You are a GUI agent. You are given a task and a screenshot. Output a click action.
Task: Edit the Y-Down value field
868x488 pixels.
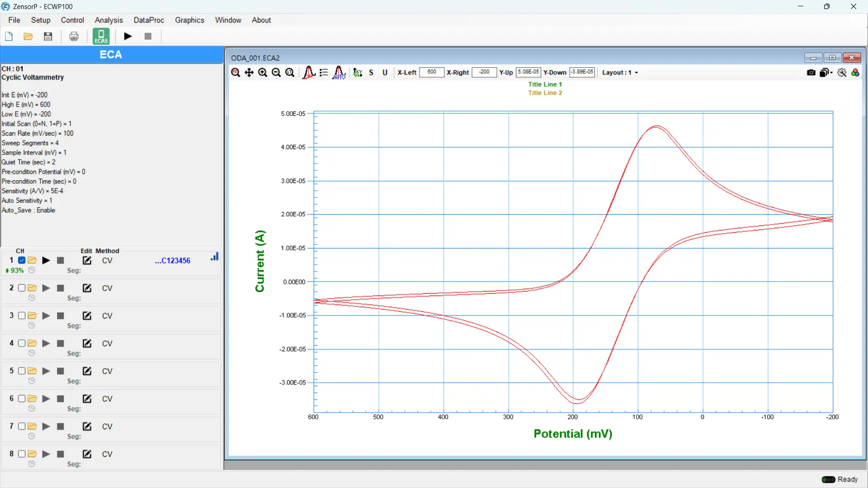point(582,72)
